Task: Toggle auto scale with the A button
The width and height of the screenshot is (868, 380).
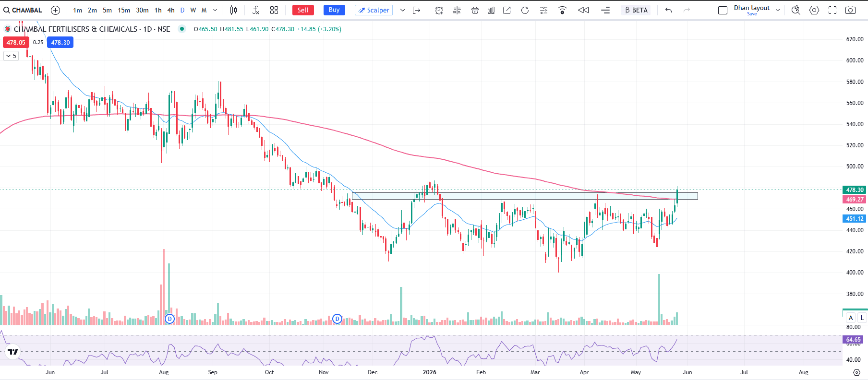Action: pos(851,318)
